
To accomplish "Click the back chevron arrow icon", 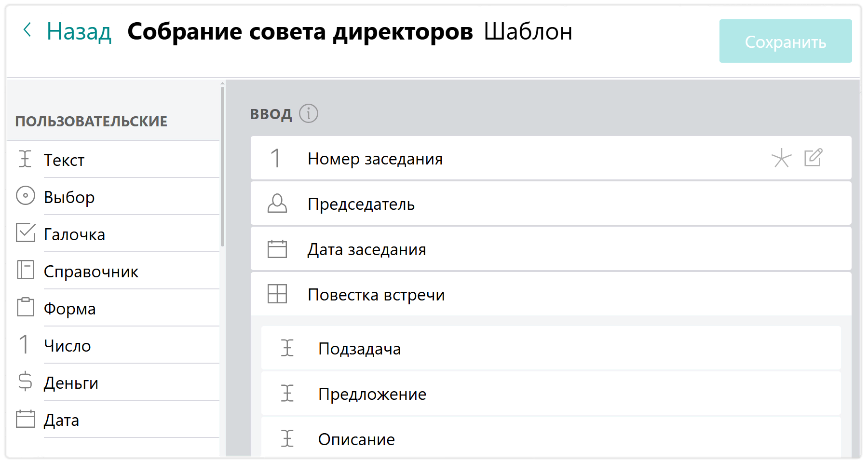I will (27, 30).
